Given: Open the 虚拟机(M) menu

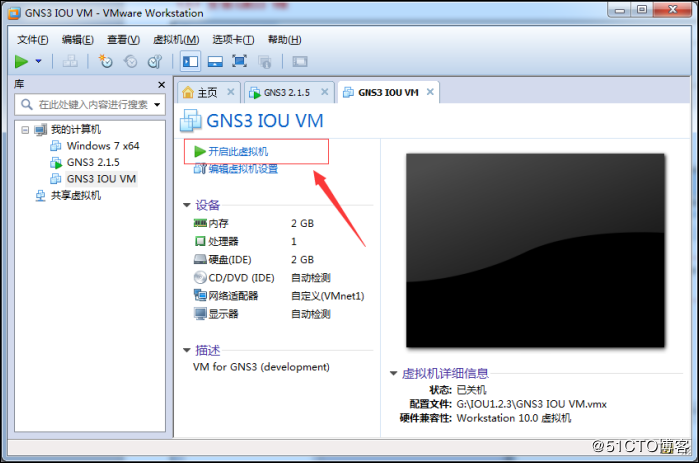Looking at the screenshot, I should click(x=176, y=40).
